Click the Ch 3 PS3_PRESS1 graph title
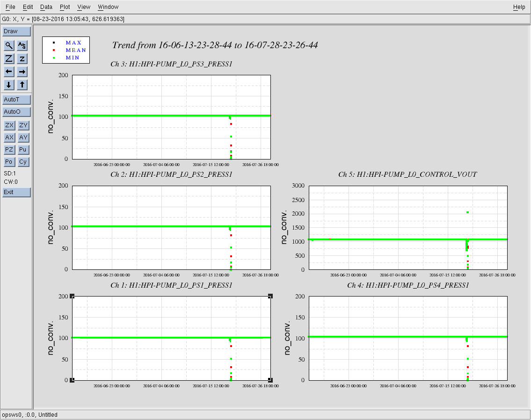Viewport: 531px width, 420px height. (171, 64)
